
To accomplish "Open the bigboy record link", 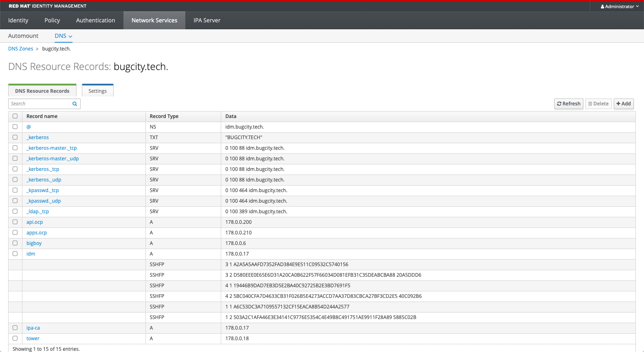I will tap(34, 243).
